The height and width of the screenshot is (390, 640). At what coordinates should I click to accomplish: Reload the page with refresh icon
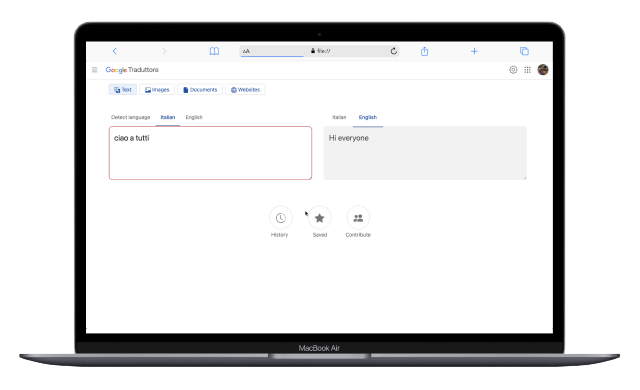pyautogui.click(x=393, y=51)
